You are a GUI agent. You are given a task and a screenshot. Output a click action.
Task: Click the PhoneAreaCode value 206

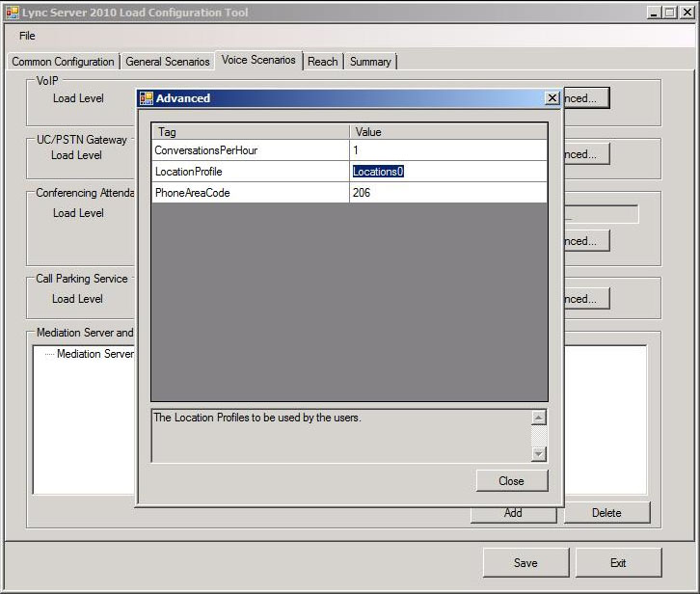448,193
